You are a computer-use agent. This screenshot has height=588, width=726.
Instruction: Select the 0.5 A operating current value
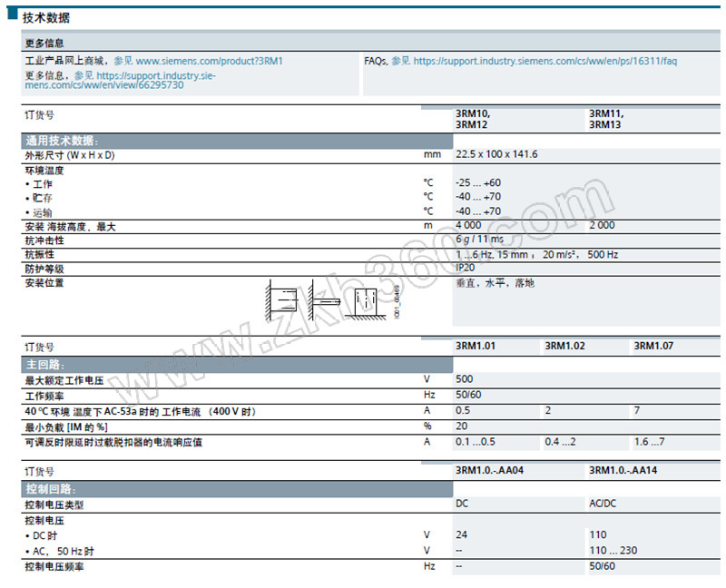pos(463,411)
